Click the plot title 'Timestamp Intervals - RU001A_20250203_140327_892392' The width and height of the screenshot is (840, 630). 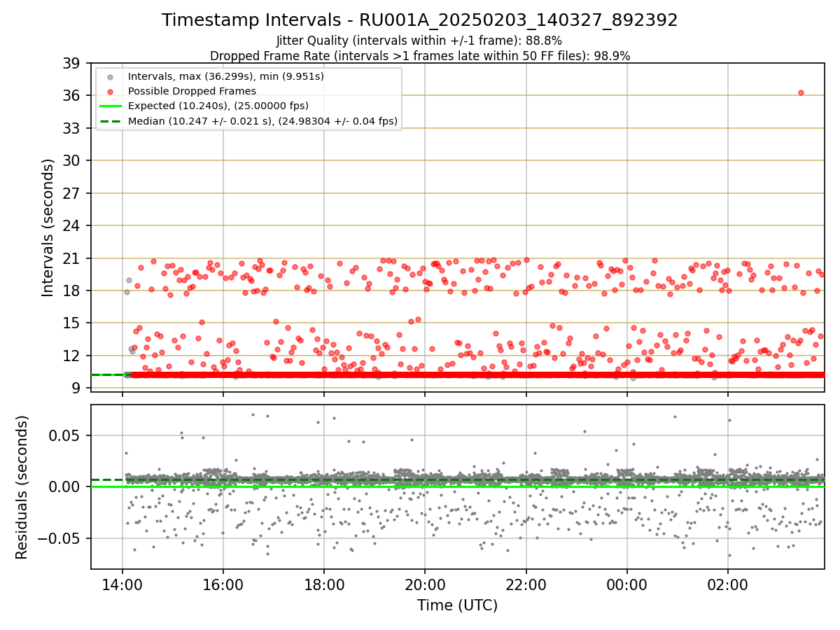[x=419, y=20]
